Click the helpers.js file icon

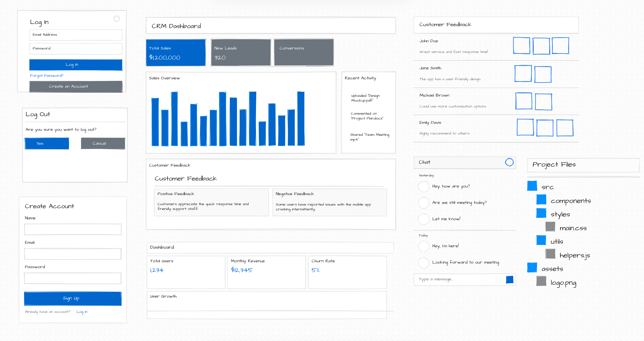pyautogui.click(x=550, y=254)
